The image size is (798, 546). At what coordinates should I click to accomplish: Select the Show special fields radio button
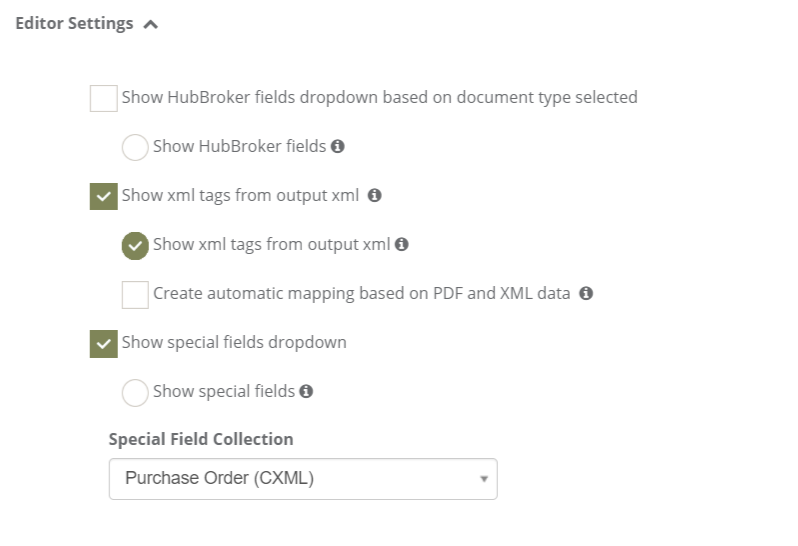click(135, 392)
